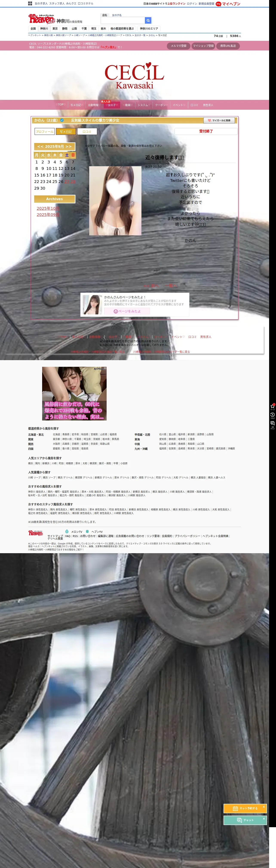Open クーポン in the pink nav bar
Image resolution: width=276 pixels, height=868 pixels.
point(161,105)
